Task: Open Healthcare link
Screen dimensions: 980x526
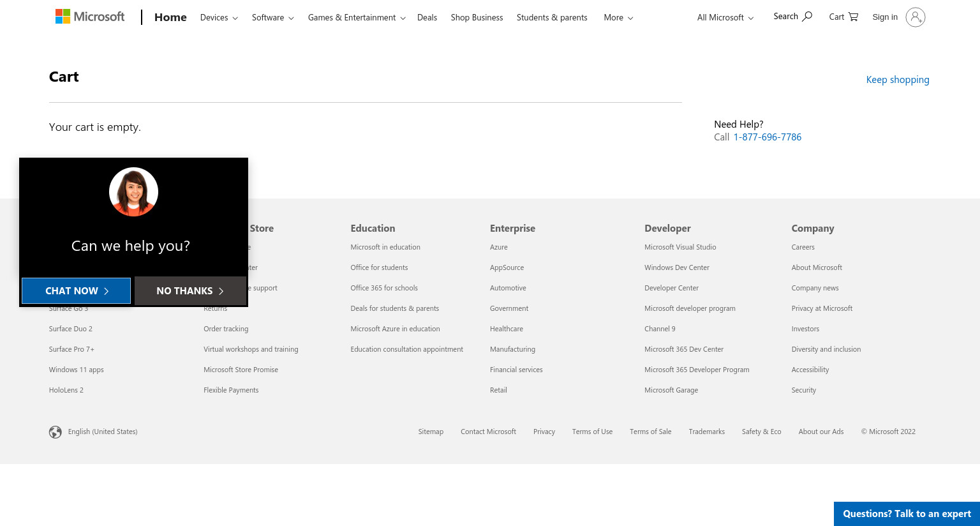Action: pos(507,329)
